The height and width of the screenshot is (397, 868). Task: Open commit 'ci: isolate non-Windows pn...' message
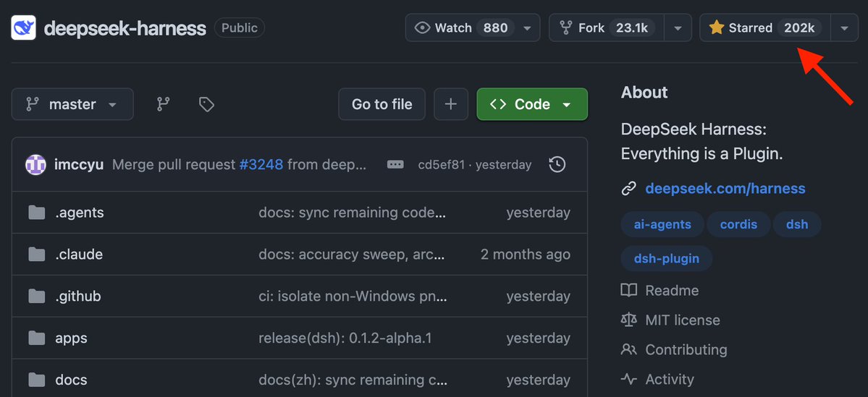tap(353, 296)
